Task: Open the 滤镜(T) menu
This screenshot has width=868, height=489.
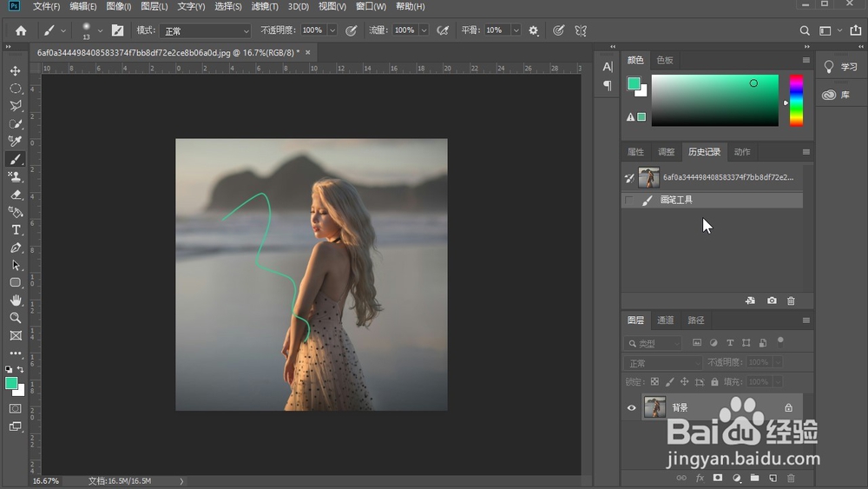Action: click(265, 7)
